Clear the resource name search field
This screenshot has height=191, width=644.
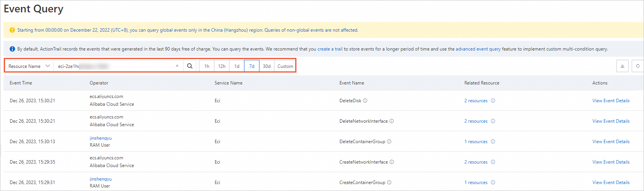pyautogui.click(x=177, y=66)
